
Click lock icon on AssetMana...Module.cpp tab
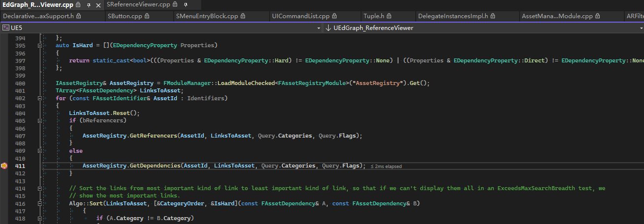point(598,16)
